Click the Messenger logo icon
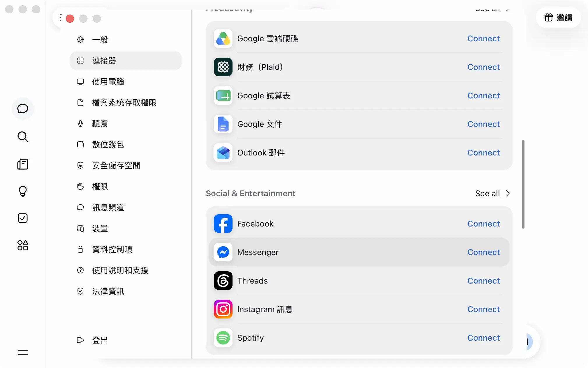This screenshot has height=368, width=588. pos(223,252)
